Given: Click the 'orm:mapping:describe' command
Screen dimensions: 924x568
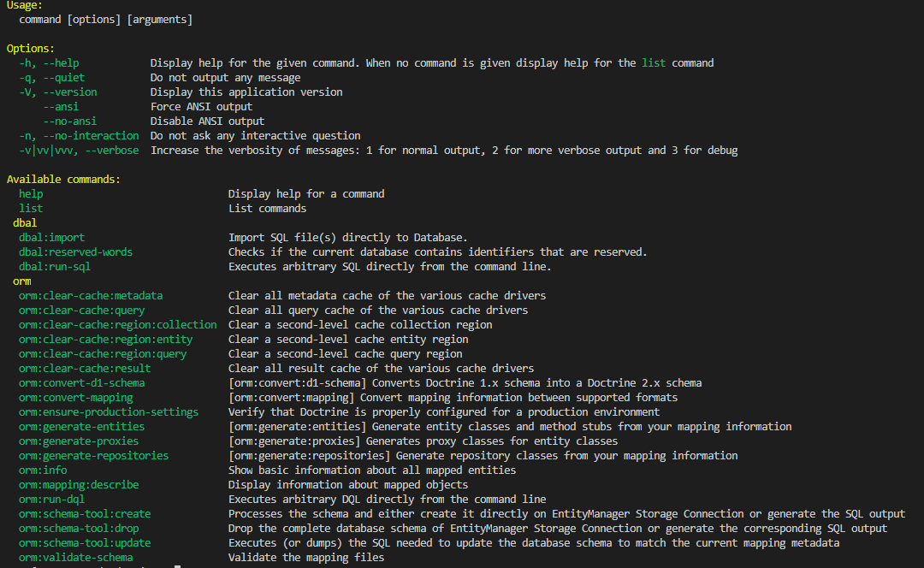Looking at the screenshot, I should (79, 485).
